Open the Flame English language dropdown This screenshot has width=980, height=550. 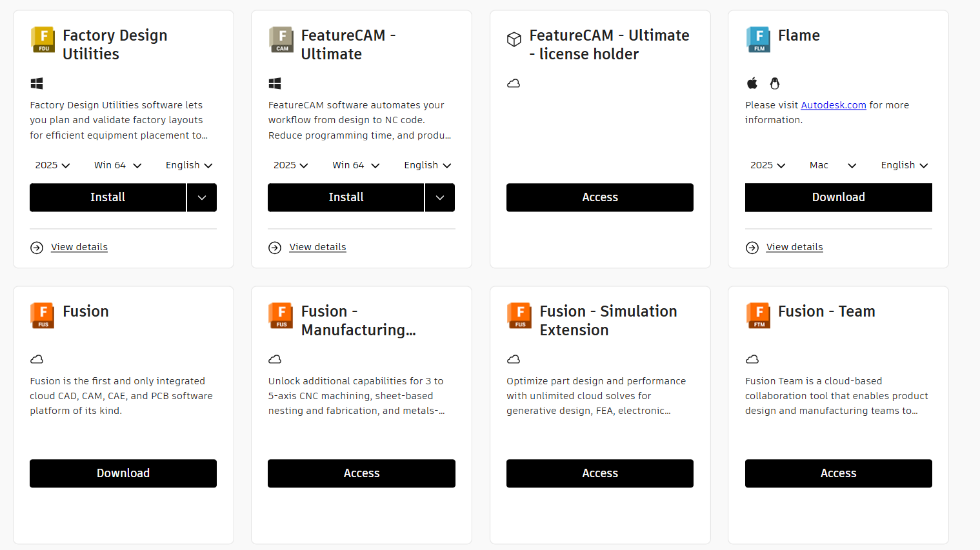[905, 165]
